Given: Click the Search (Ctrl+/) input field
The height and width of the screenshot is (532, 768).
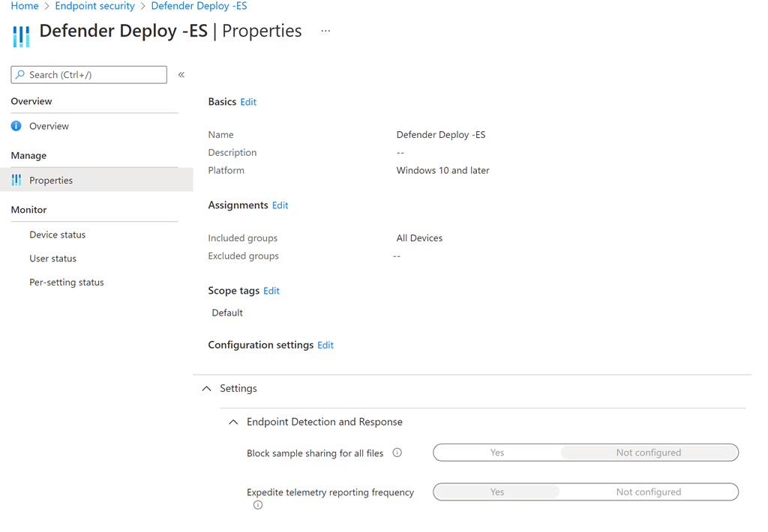Looking at the screenshot, I should pyautogui.click(x=95, y=75).
